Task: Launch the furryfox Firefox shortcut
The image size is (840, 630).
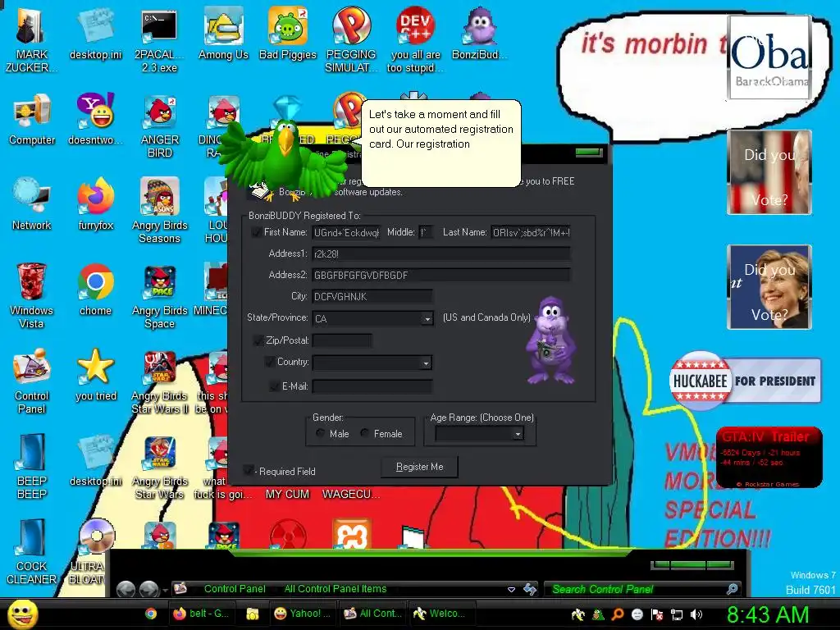Action: point(95,204)
